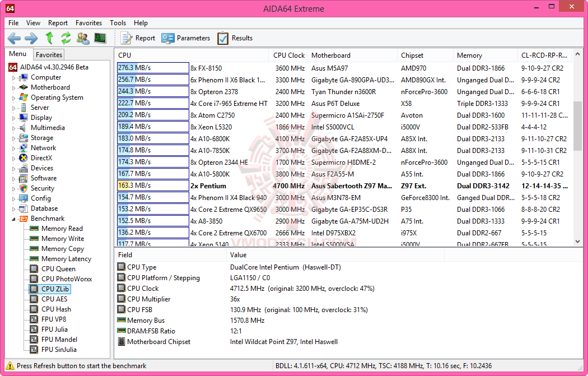Open the CPU Queen benchmark
This screenshot has height=376, width=588.
(x=58, y=269)
